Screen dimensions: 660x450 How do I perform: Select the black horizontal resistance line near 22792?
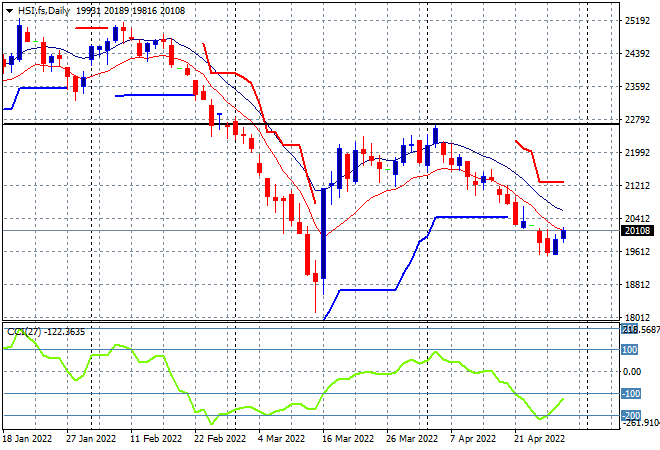coord(311,124)
